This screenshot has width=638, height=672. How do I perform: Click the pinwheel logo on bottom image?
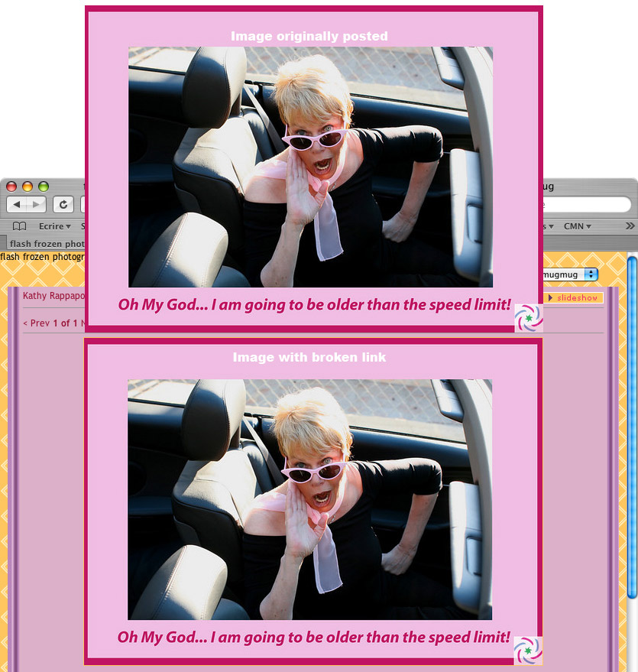528,650
